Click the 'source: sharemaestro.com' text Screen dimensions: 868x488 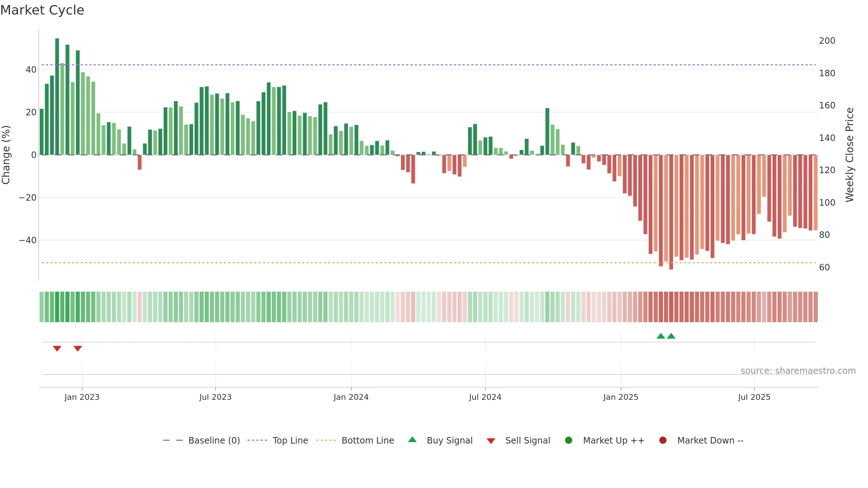coord(798,371)
